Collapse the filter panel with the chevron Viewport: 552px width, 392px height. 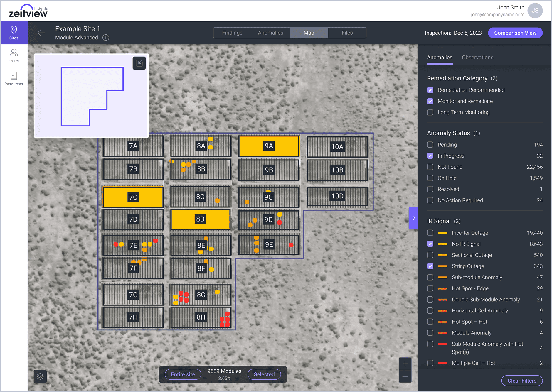pos(413,218)
